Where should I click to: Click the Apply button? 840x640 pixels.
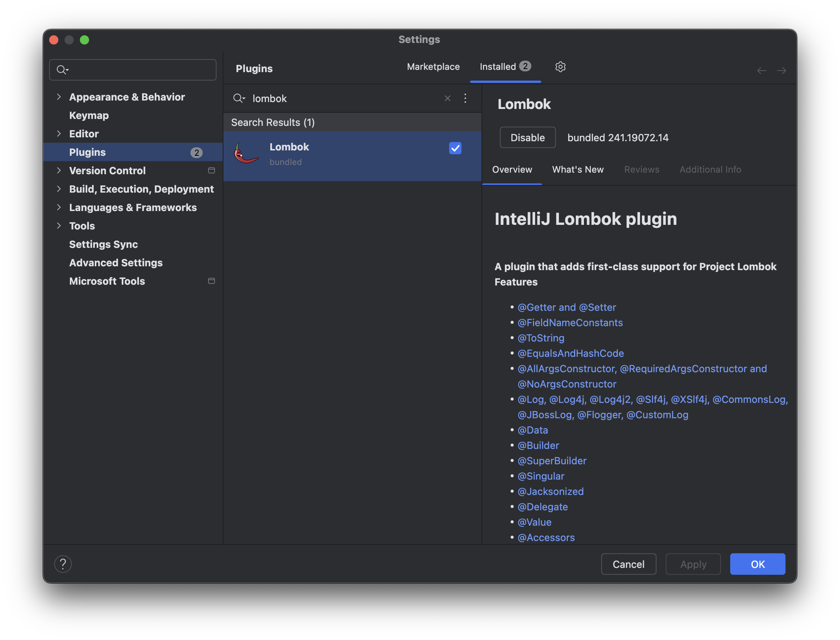693,564
